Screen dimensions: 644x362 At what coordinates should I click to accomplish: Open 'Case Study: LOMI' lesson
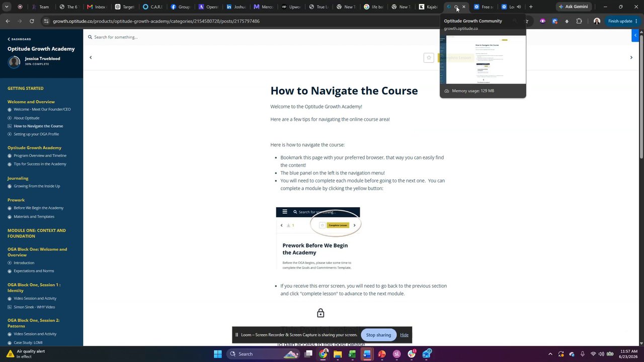pyautogui.click(x=28, y=343)
